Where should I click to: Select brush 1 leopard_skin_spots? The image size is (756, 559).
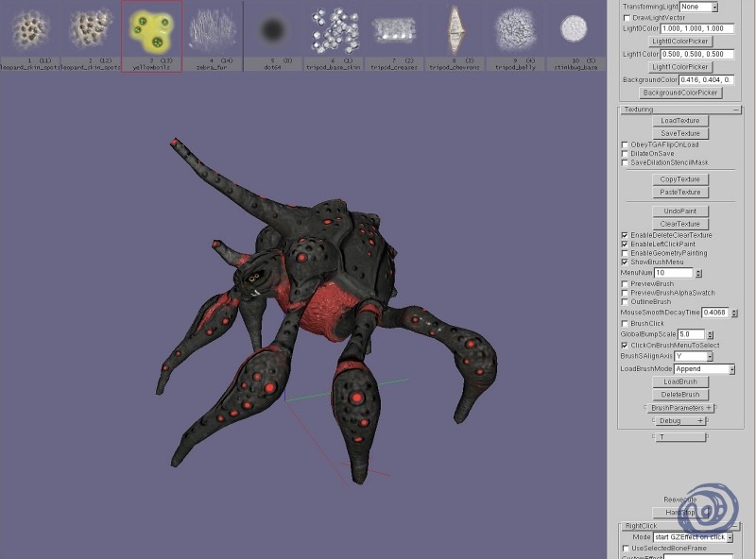pyautogui.click(x=30, y=36)
